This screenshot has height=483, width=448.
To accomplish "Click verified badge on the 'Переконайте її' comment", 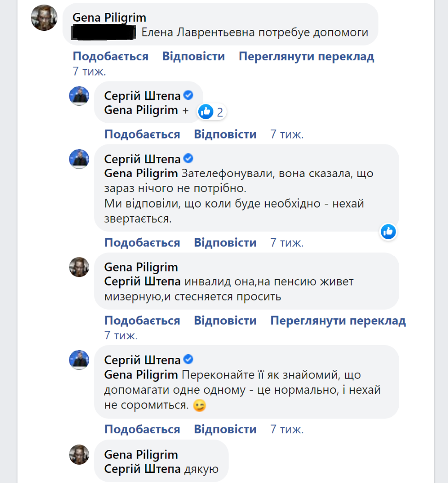I will pos(188,359).
